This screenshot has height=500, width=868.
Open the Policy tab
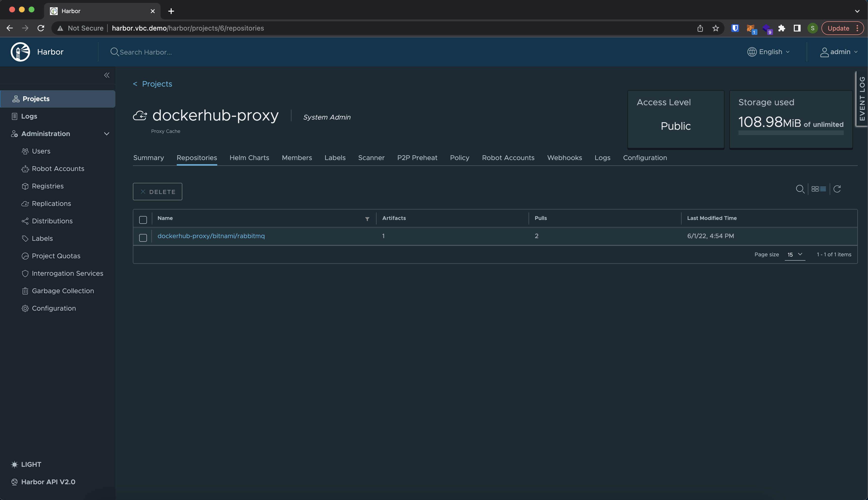tap(459, 158)
